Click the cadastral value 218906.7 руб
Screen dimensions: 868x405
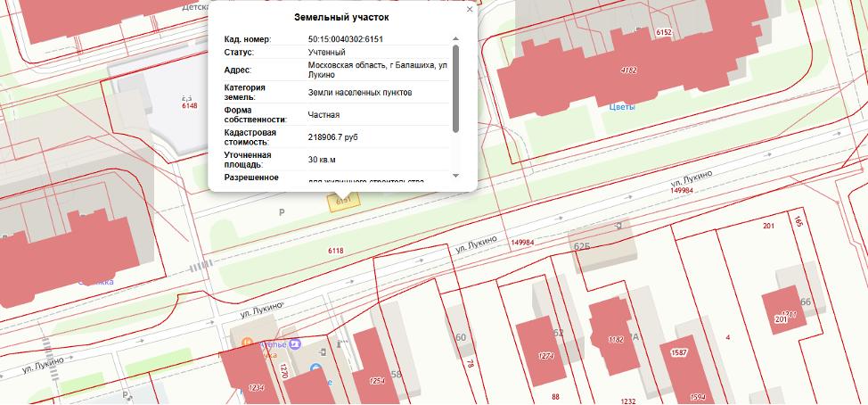[332, 136]
